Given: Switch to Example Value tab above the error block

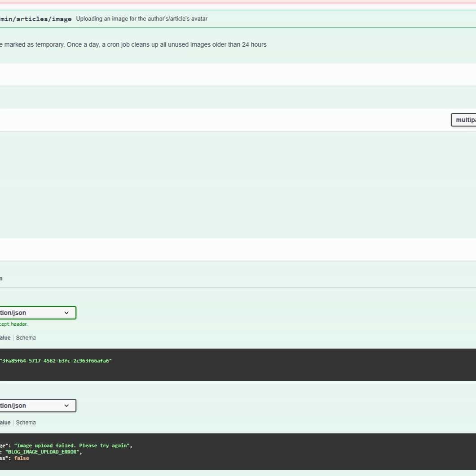Looking at the screenshot, I should point(5,422).
